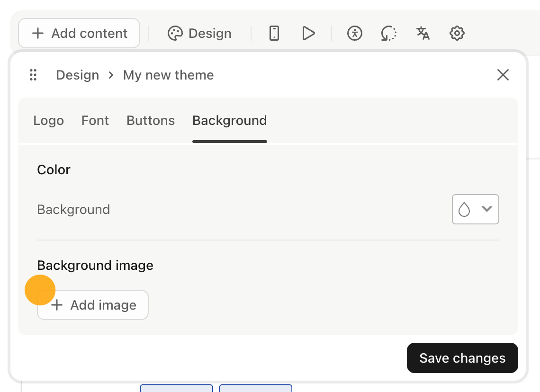Open the Add content menu
This screenshot has height=392, width=540.
(x=79, y=33)
